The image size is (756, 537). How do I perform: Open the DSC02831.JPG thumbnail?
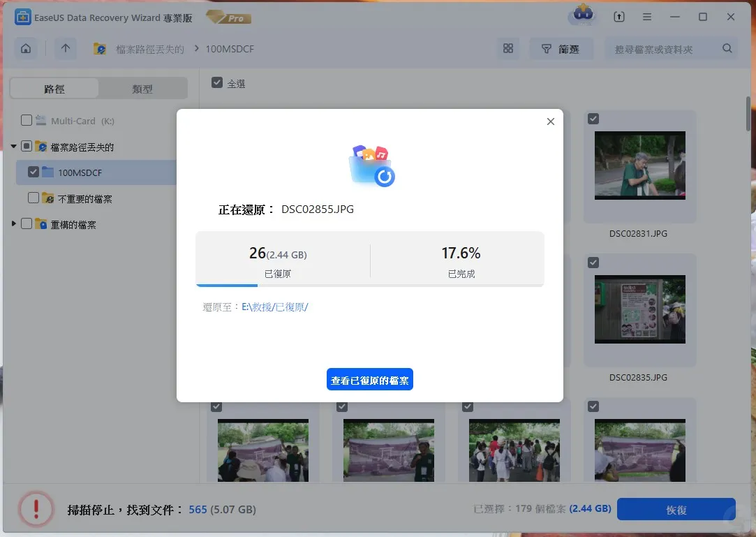point(640,165)
